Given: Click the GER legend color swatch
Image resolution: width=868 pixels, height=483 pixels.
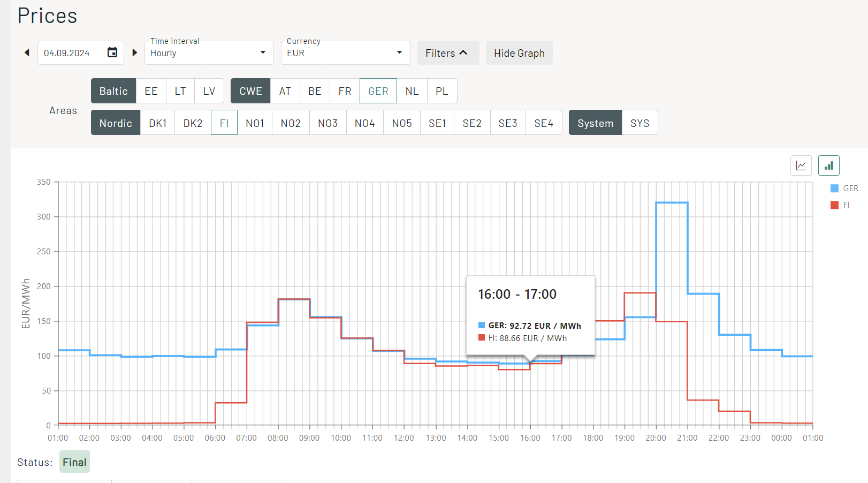Looking at the screenshot, I should click(x=834, y=188).
